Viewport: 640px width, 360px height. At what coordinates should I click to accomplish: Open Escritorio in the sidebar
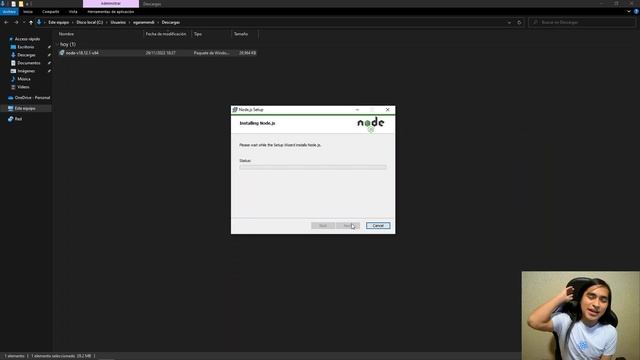(x=26, y=47)
